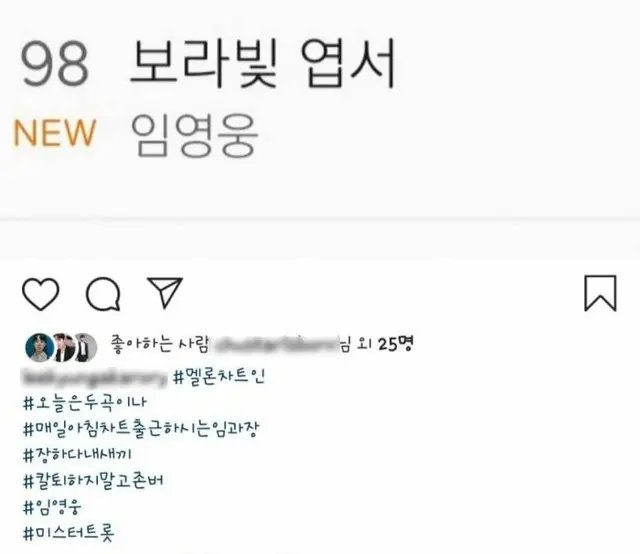Like the post with the heart icon
640x554 pixels.
(40, 294)
